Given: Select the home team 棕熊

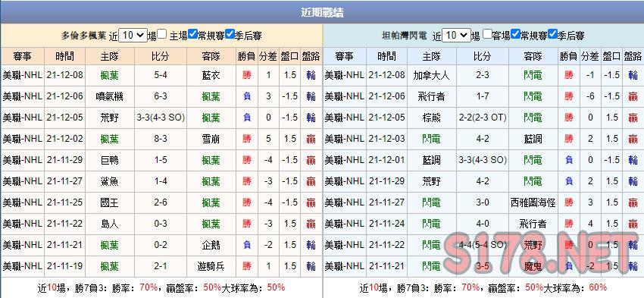Looking at the screenshot, I should pyautogui.click(x=431, y=118).
